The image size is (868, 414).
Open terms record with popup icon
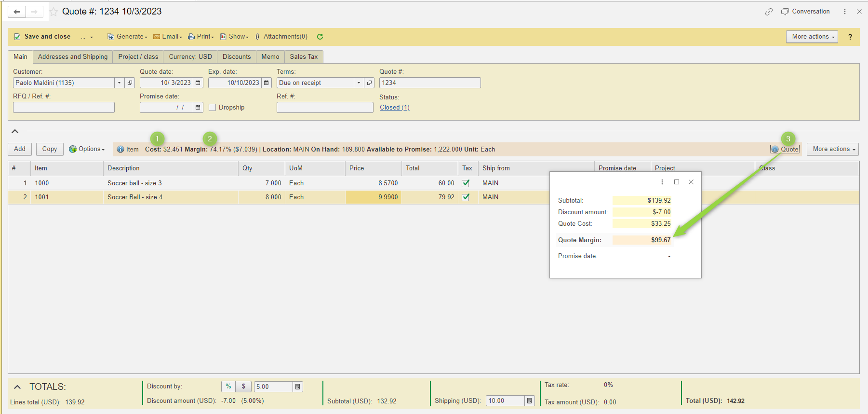(x=370, y=83)
